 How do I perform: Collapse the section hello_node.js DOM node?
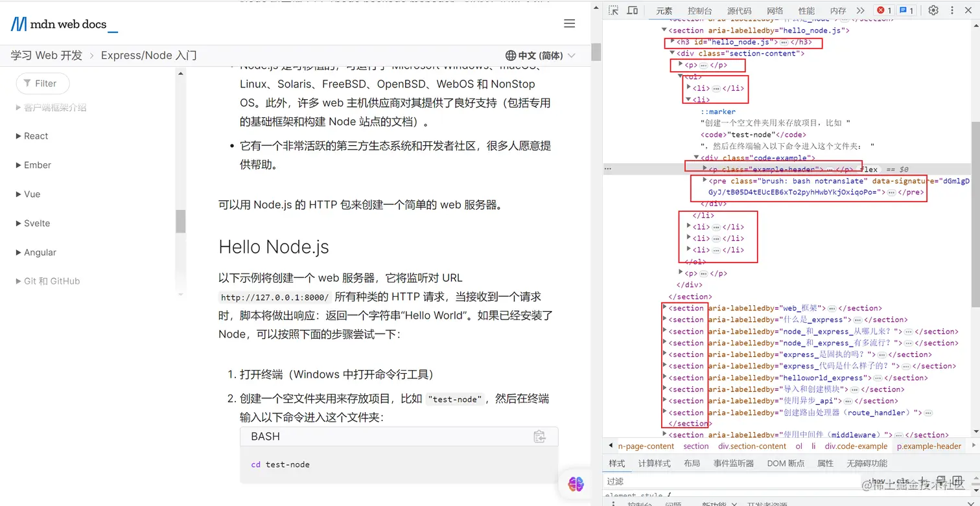pos(664,30)
